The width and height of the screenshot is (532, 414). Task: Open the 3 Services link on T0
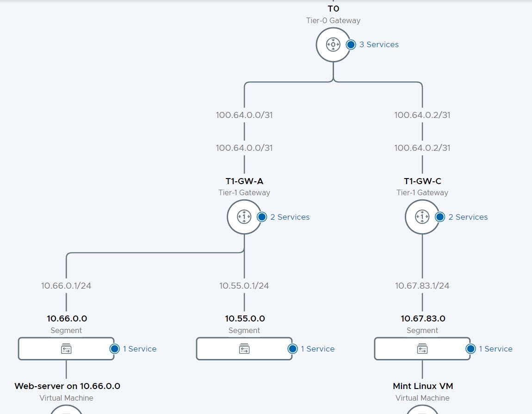point(378,45)
